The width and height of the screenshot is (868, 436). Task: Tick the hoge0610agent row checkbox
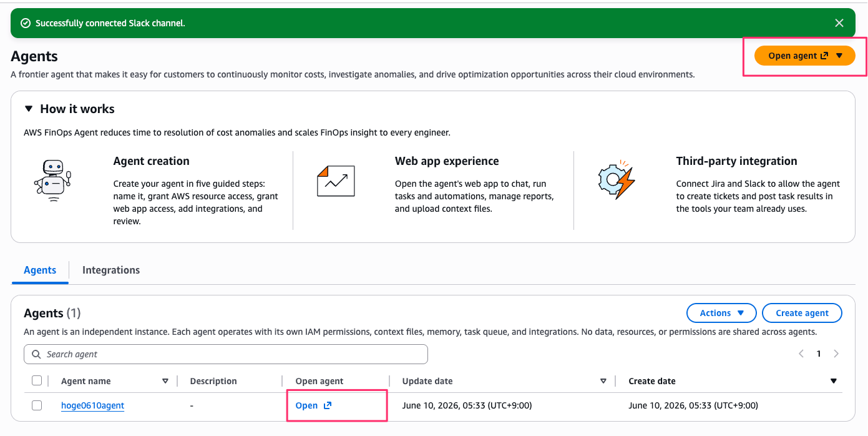pyautogui.click(x=37, y=405)
